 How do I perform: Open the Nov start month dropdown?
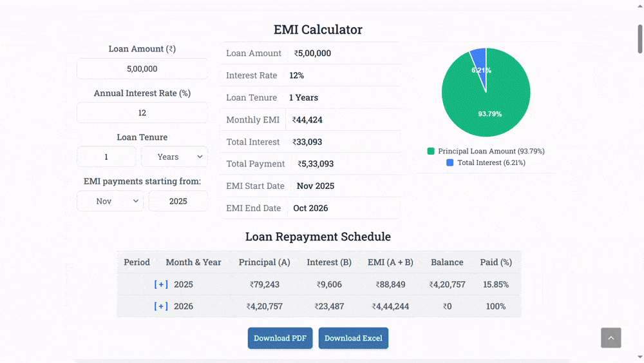[110, 201]
